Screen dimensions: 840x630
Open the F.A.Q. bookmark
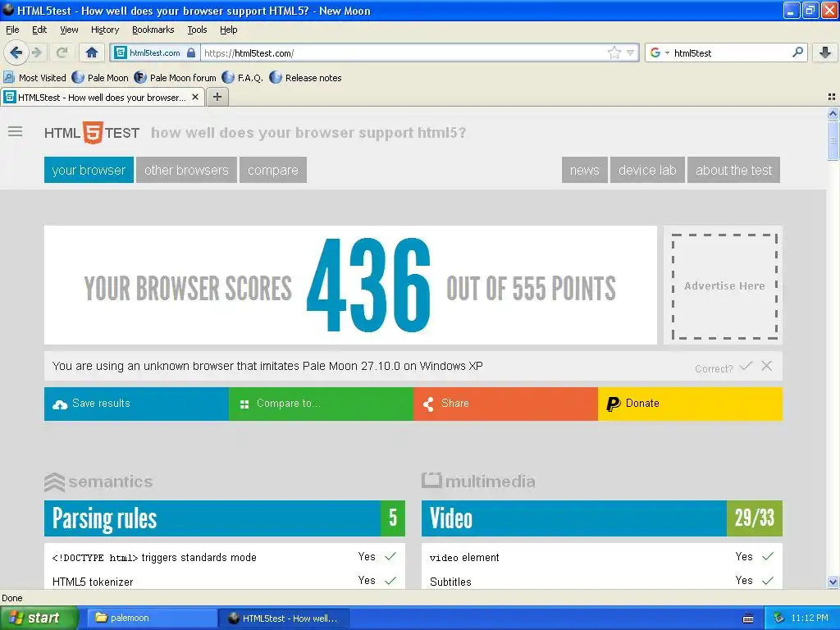coord(243,78)
